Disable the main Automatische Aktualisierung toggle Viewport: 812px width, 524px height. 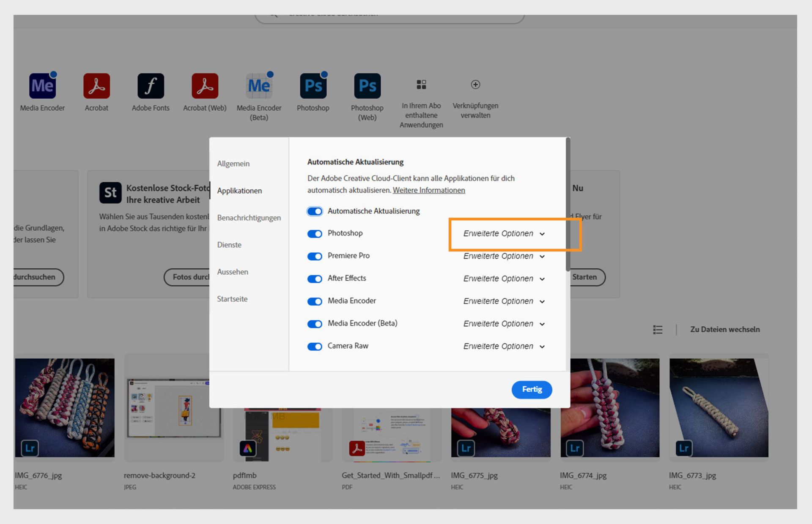coord(315,211)
